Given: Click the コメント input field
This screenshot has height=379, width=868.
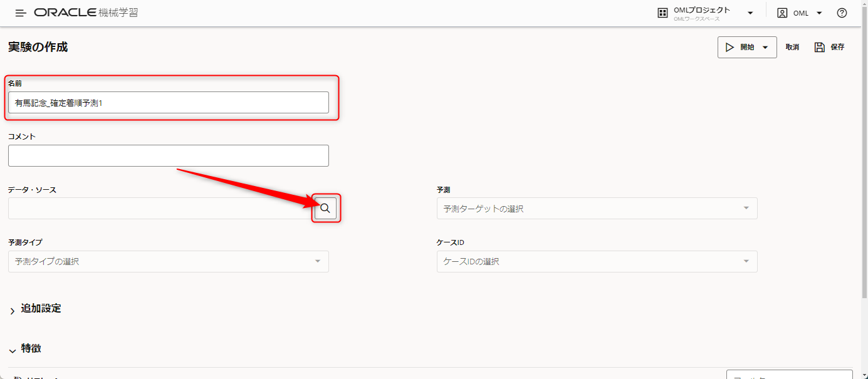Looking at the screenshot, I should click(x=169, y=156).
